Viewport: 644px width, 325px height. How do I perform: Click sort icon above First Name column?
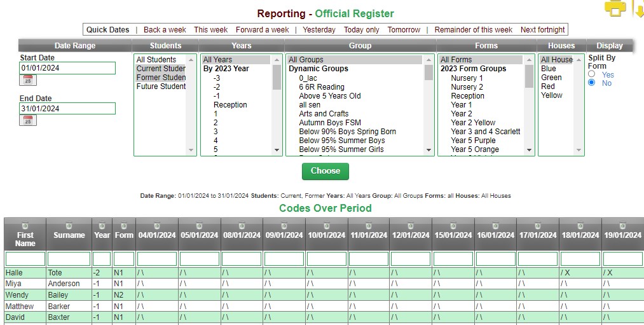click(25, 226)
